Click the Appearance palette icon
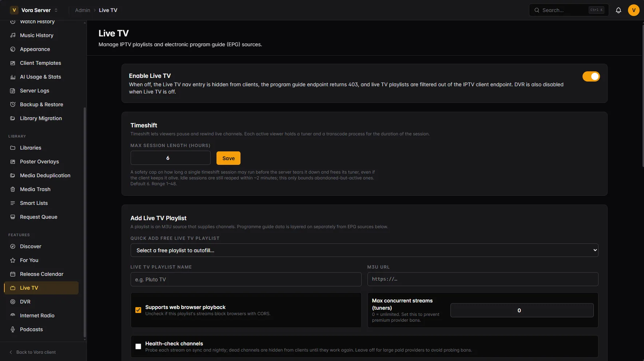The width and height of the screenshot is (644, 361). click(13, 49)
